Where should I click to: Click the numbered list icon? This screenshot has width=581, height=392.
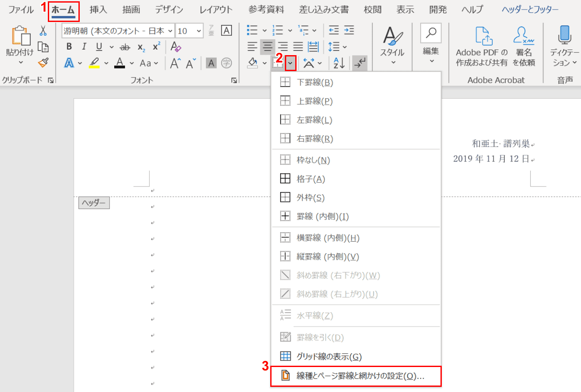pos(278,30)
